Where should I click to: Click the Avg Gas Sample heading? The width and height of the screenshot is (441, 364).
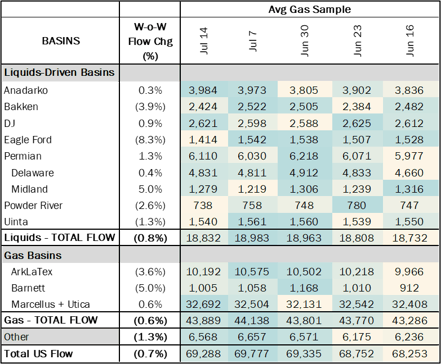[x=310, y=9]
